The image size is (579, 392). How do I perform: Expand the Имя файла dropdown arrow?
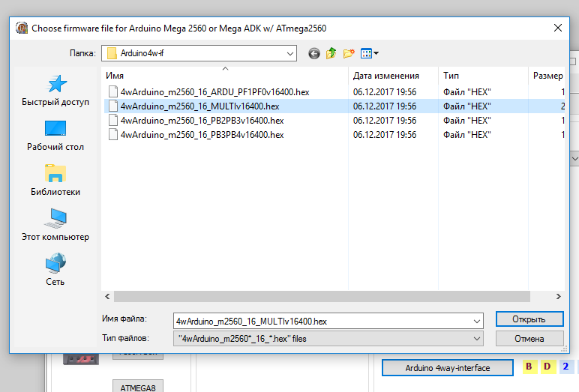pos(477,321)
